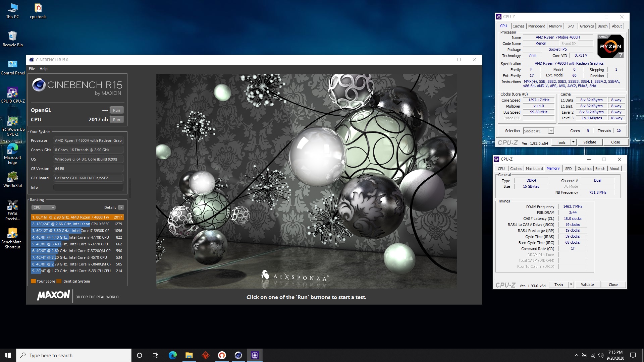Click Cinebench R15 logo sphere icon
The image size is (644, 362).
click(x=39, y=85)
